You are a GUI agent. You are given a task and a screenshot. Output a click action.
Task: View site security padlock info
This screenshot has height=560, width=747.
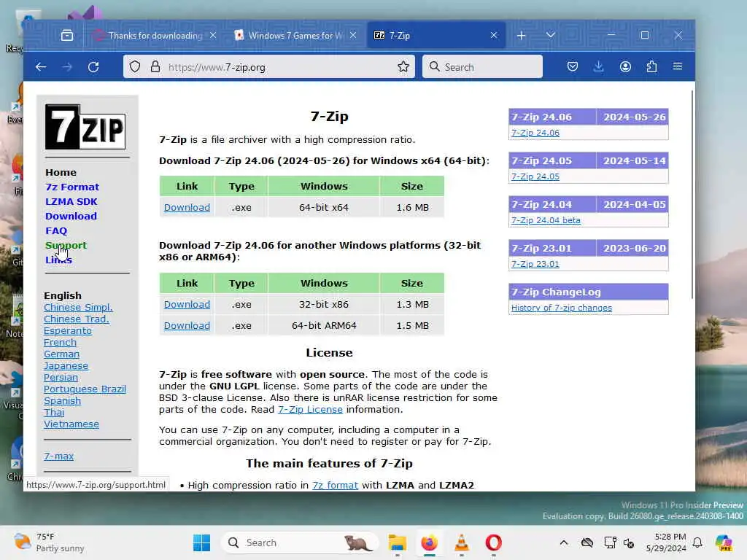(155, 66)
